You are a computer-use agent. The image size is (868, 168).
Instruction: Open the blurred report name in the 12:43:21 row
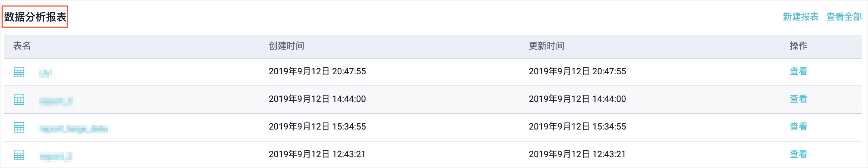(x=56, y=156)
